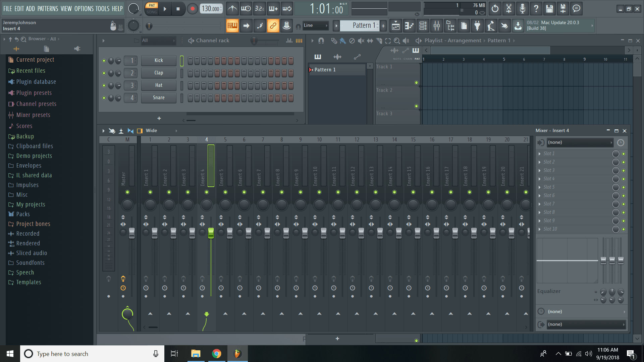Open Plugin database in the Browser
Image resolution: width=644 pixels, height=362 pixels.
36,81
